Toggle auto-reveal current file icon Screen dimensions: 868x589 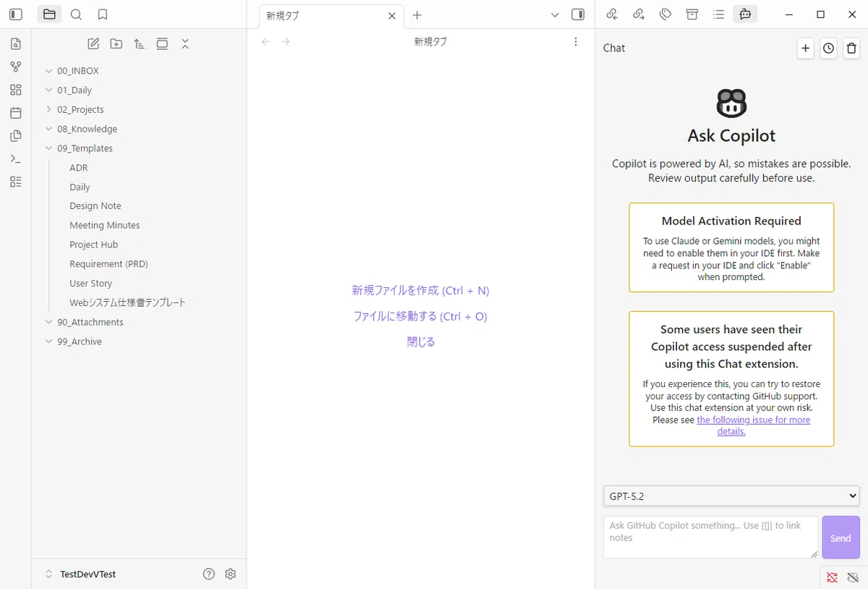click(162, 44)
